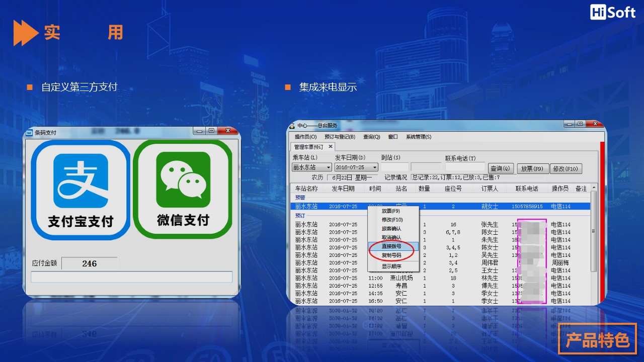This screenshot has width=644, height=362.
Task: Click the 到站(S) first input field
Action: pyautogui.click(x=394, y=167)
